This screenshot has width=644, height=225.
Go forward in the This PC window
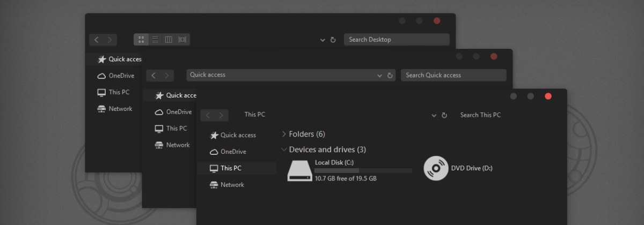click(221, 115)
